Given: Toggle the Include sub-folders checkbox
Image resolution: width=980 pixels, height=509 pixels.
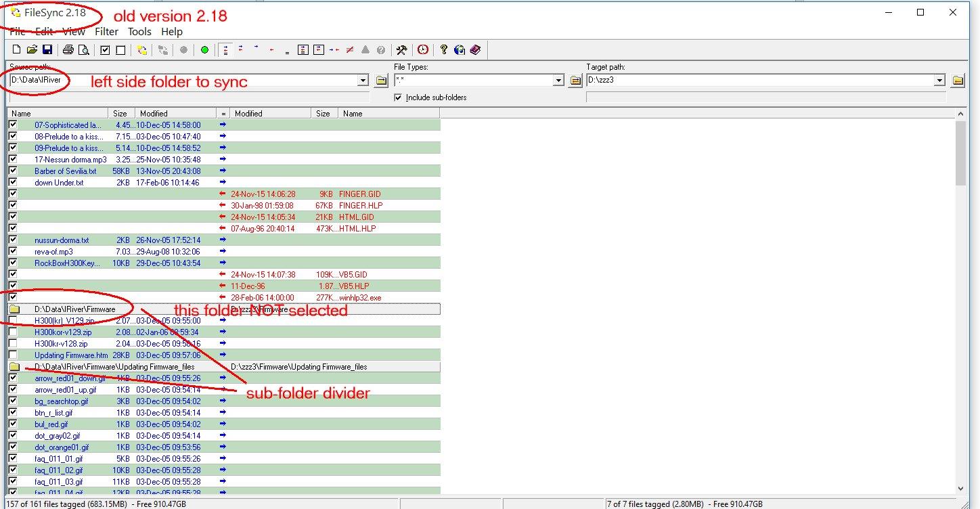Looking at the screenshot, I should tap(399, 97).
